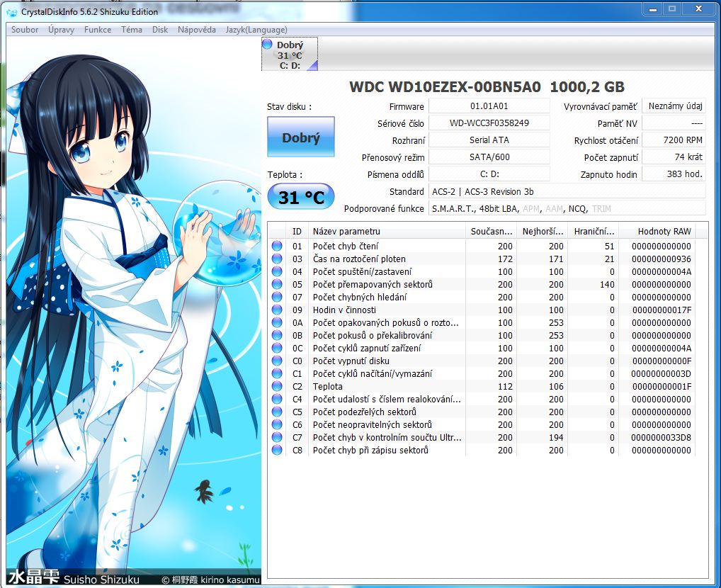Click status orb for C5 podezřelých sektorů
This screenshot has height=588, width=721.
point(277,412)
